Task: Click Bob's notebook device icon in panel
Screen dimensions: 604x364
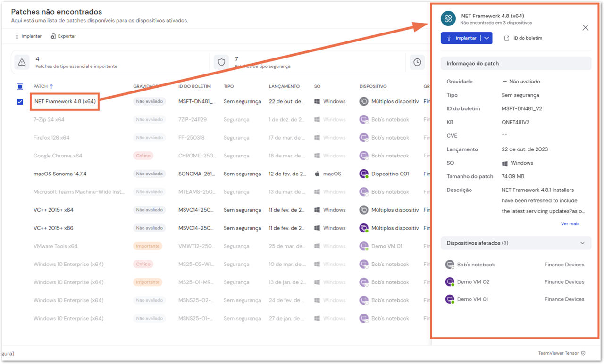Action: (450, 265)
